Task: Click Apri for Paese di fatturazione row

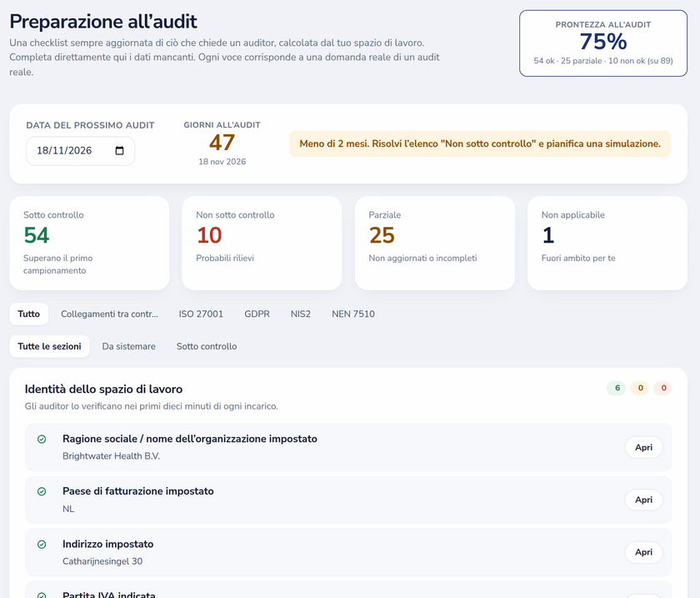Action: coord(643,500)
